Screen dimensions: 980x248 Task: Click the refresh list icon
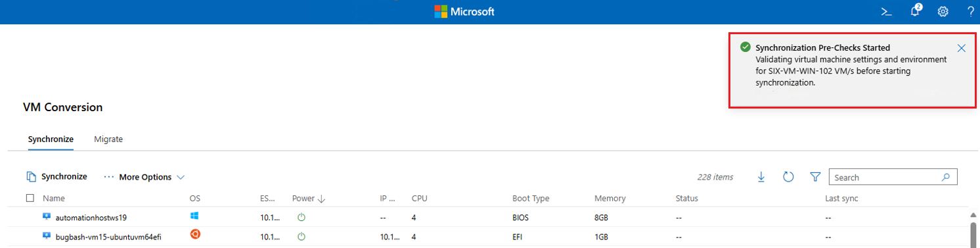tap(788, 177)
